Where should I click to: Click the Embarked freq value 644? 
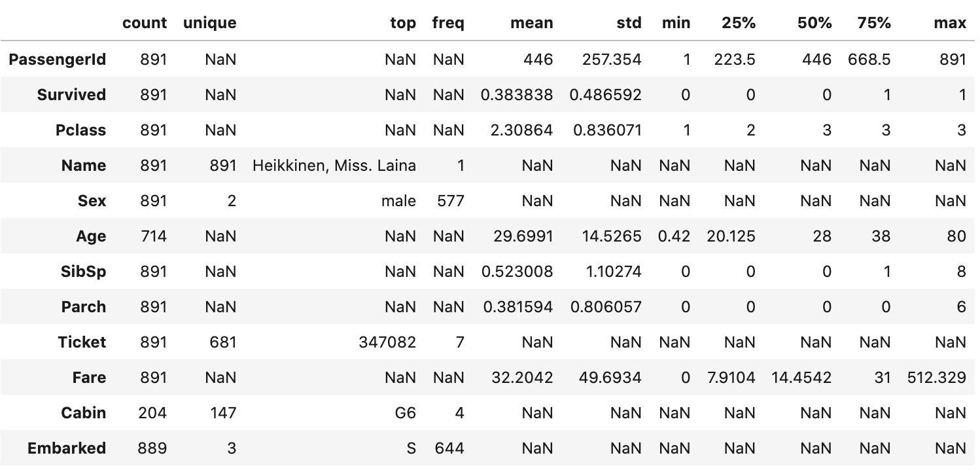click(450, 448)
